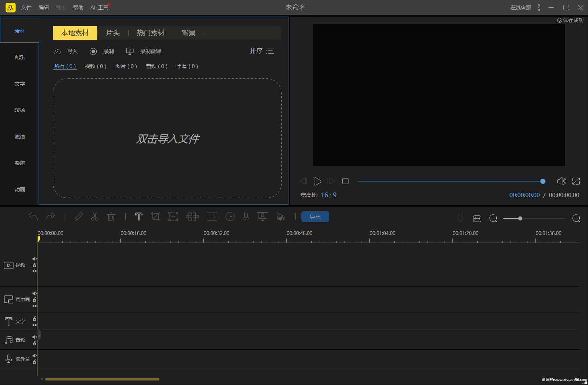Image resolution: width=588 pixels, height=385 pixels.
Task: Click the voiceover microphone icon in the toolbar
Action: pos(246,216)
